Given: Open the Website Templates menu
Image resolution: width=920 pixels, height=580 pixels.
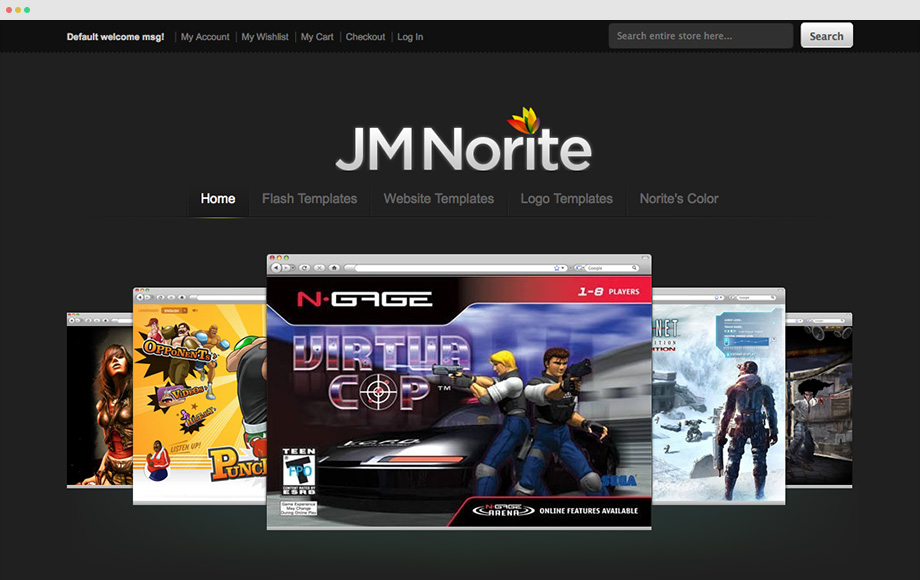Looking at the screenshot, I should pyautogui.click(x=439, y=199).
